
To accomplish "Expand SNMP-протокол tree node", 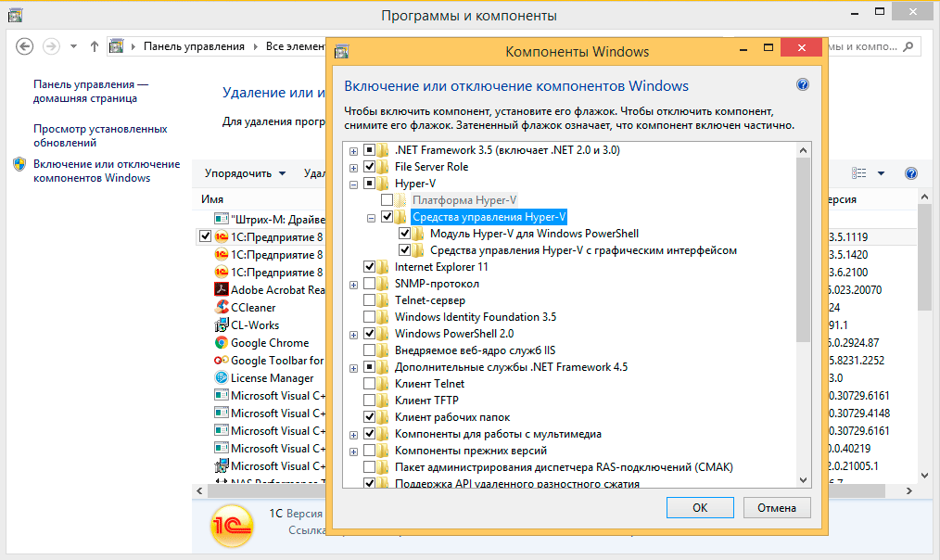I will click(354, 285).
